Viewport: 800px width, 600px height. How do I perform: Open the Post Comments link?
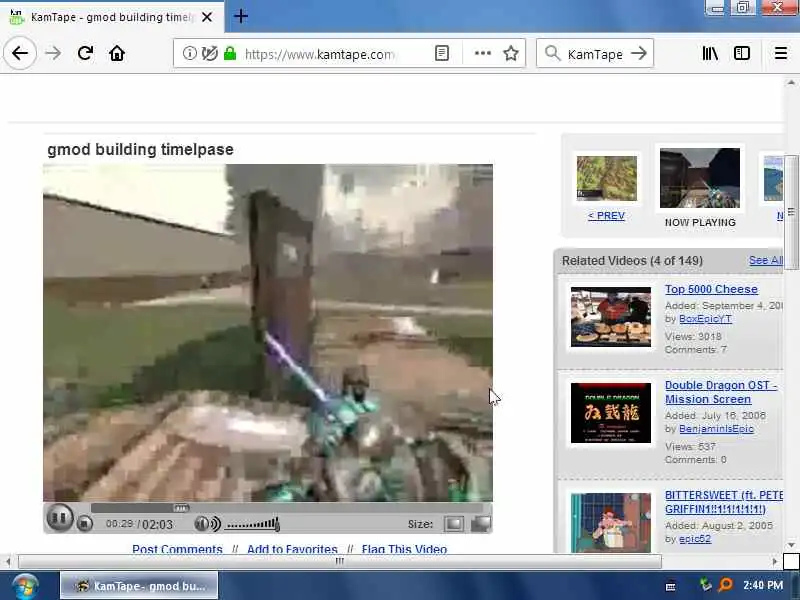pos(177,549)
